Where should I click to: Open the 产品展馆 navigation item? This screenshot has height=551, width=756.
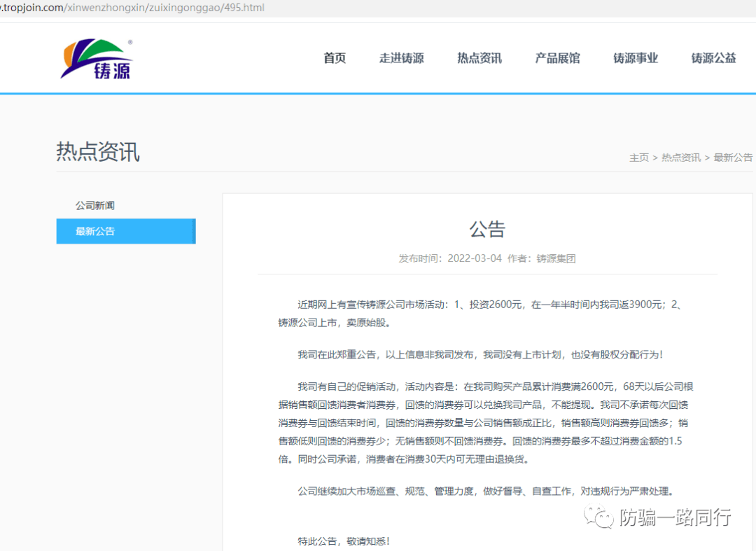[557, 58]
